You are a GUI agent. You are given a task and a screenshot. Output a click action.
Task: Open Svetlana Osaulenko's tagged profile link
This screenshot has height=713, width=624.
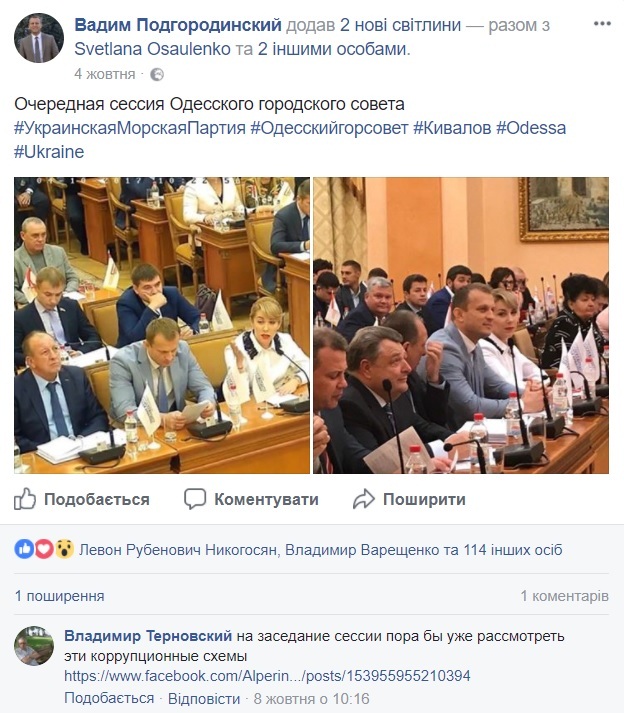click(x=152, y=49)
